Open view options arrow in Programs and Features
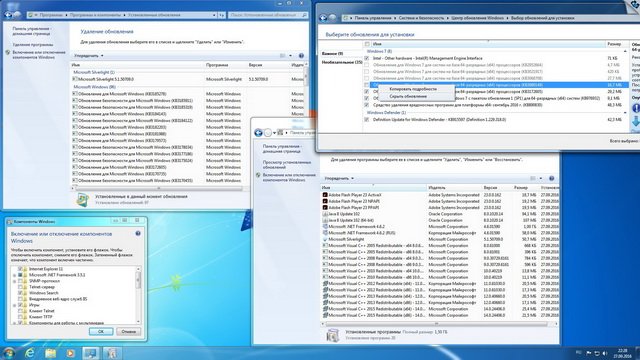 point(541,178)
